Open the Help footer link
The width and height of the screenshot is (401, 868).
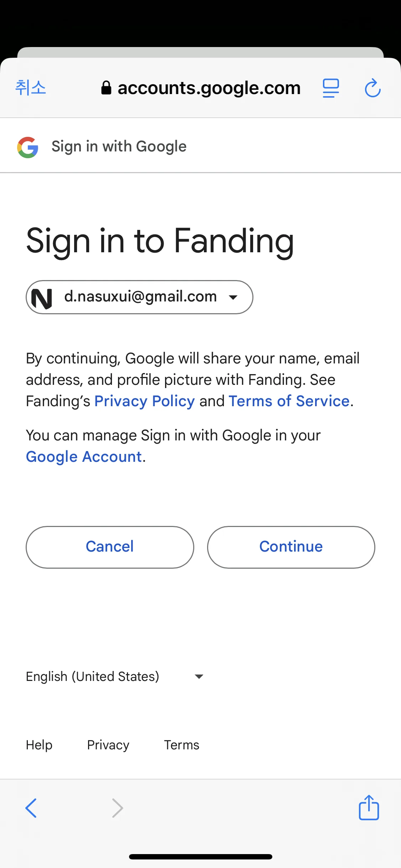[x=39, y=745]
